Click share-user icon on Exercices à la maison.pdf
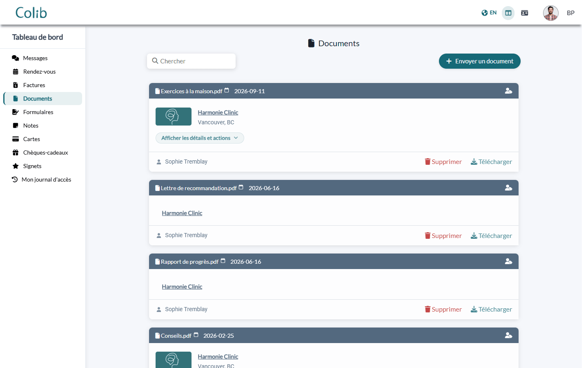This screenshot has width=588, height=368. click(x=508, y=91)
